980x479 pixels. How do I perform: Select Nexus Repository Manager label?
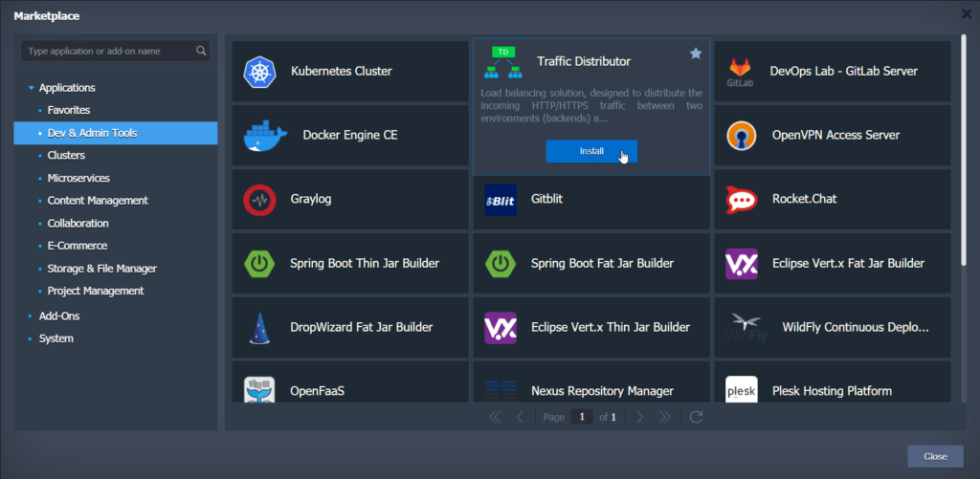(603, 392)
